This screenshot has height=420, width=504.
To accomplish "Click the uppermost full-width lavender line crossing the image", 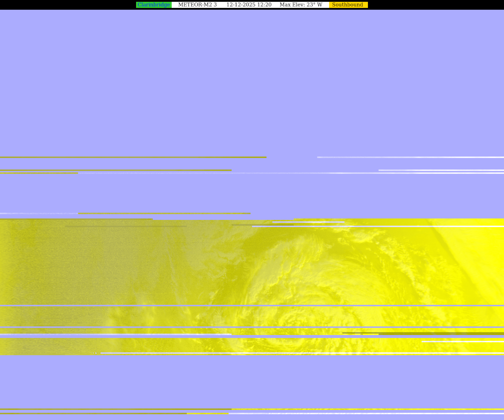I will coord(252,306).
